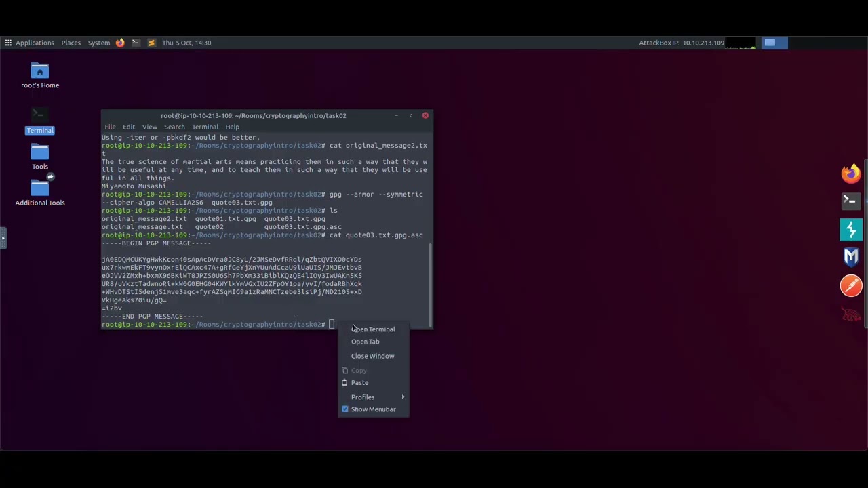Select Paste in the context menu
The image size is (868, 488).
(x=373, y=383)
